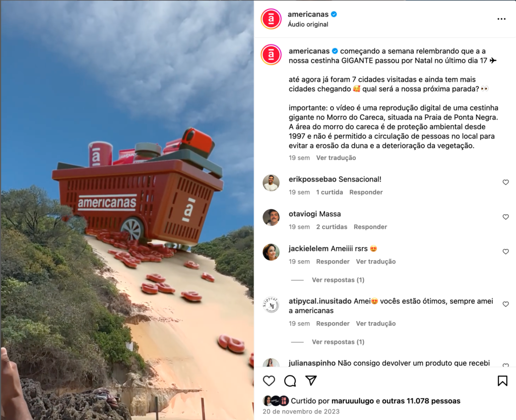Like the post with the heart icon
This screenshot has width=516, height=420.
click(269, 381)
